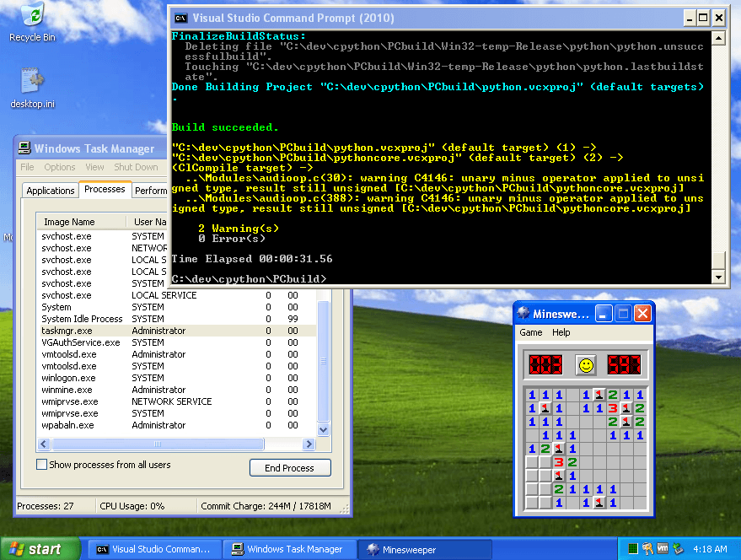The width and height of the screenshot is (741, 560).
Task: Click the VMware Tools tray icon
Action: tap(663, 549)
